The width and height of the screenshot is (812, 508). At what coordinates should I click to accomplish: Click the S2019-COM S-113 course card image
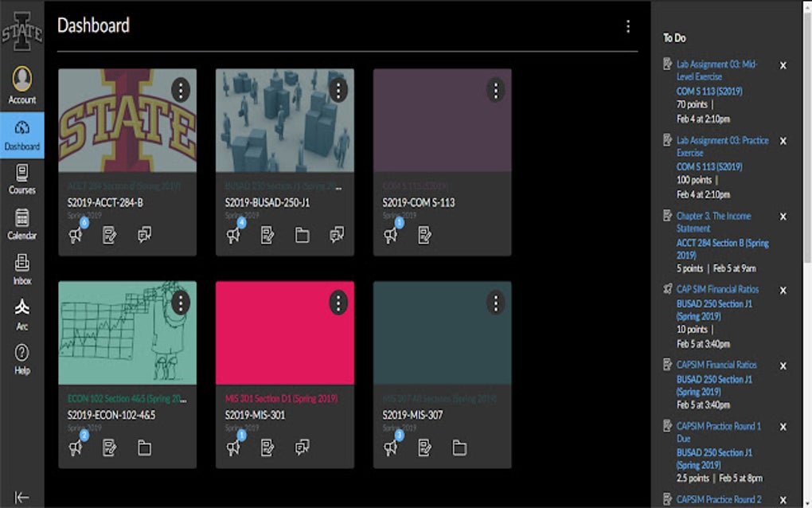441,123
